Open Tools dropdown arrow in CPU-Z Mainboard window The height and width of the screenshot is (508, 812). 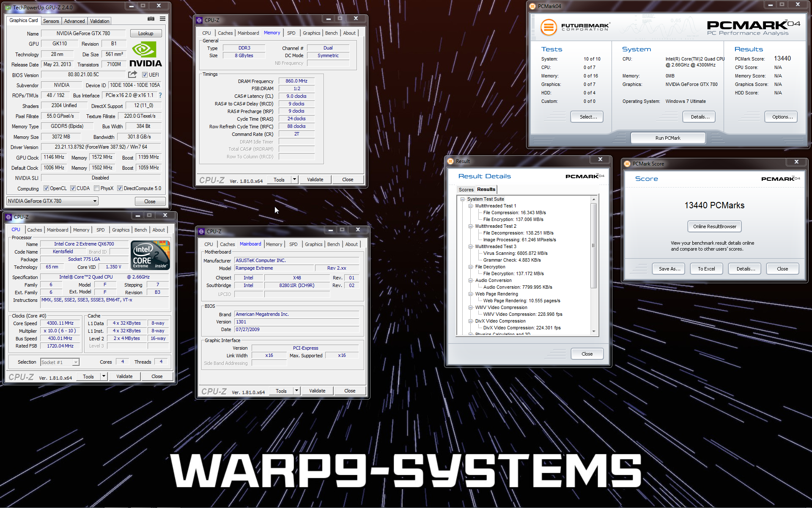pos(296,391)
